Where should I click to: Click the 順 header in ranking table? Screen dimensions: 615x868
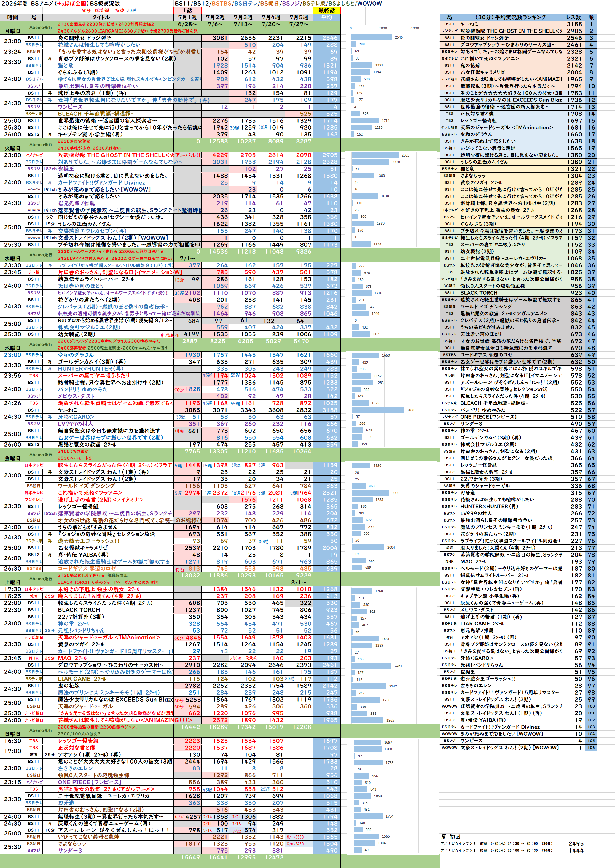pos(591,17)
